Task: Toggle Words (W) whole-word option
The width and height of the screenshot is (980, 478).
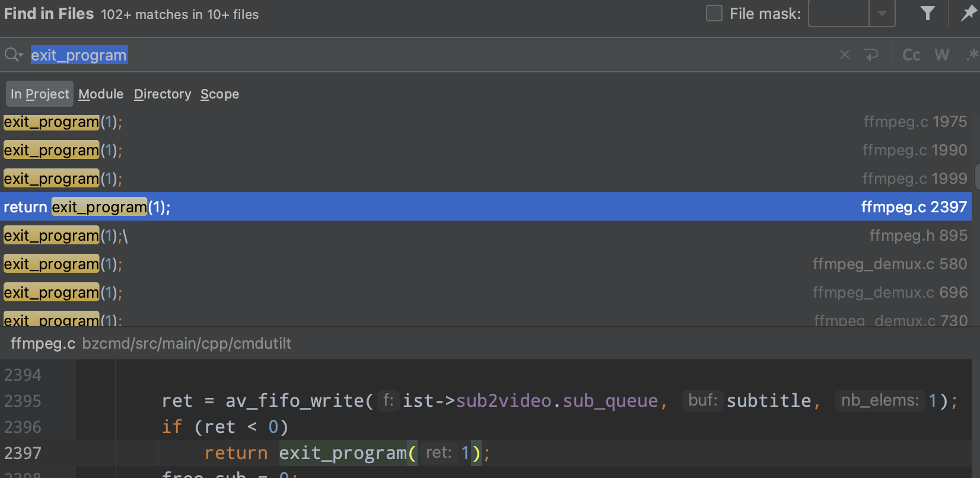Action: 941,55
